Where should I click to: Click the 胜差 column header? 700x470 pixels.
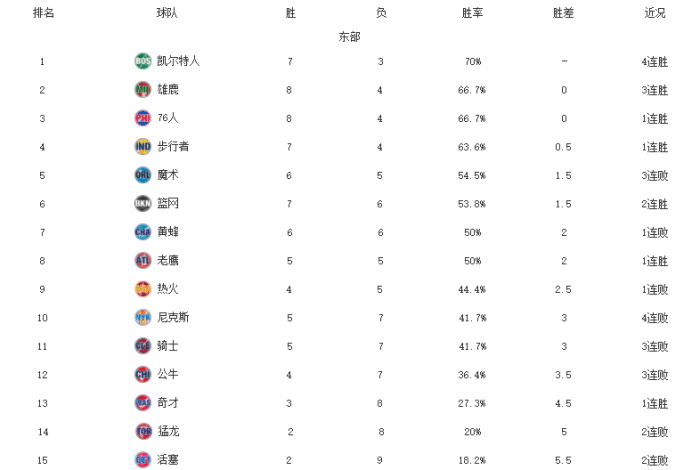(564, 13)
